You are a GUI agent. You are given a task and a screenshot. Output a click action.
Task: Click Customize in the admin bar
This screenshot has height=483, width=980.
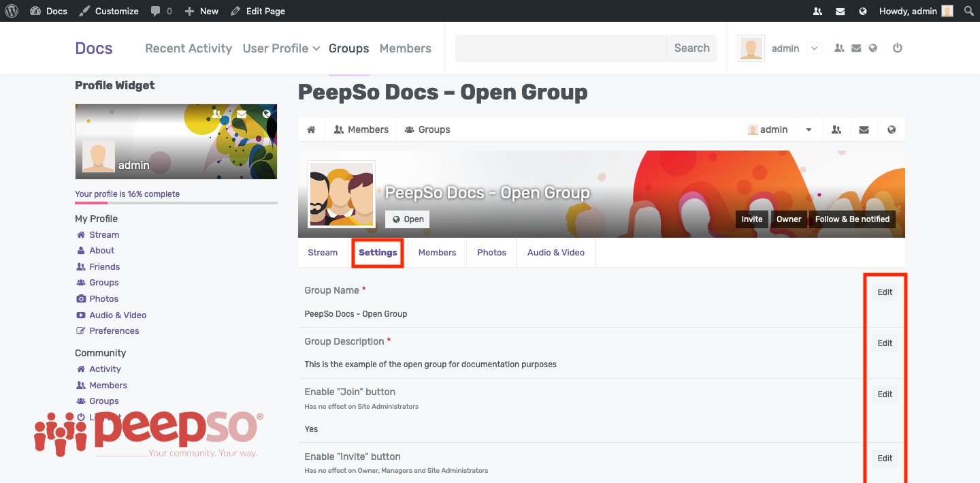coord(109,11)
